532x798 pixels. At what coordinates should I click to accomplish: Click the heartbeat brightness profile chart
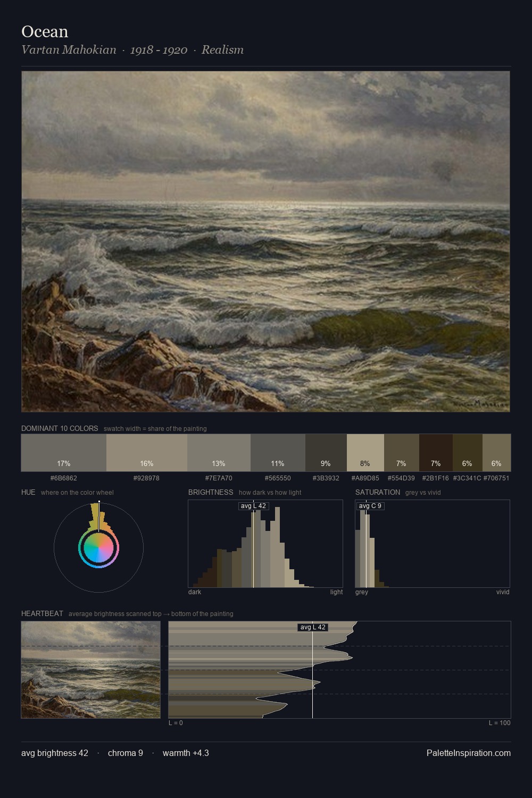click(x=339, y=670)
